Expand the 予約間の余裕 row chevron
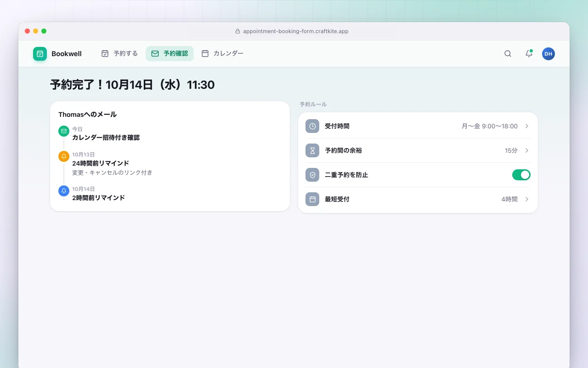 click(x=527, y=150)
